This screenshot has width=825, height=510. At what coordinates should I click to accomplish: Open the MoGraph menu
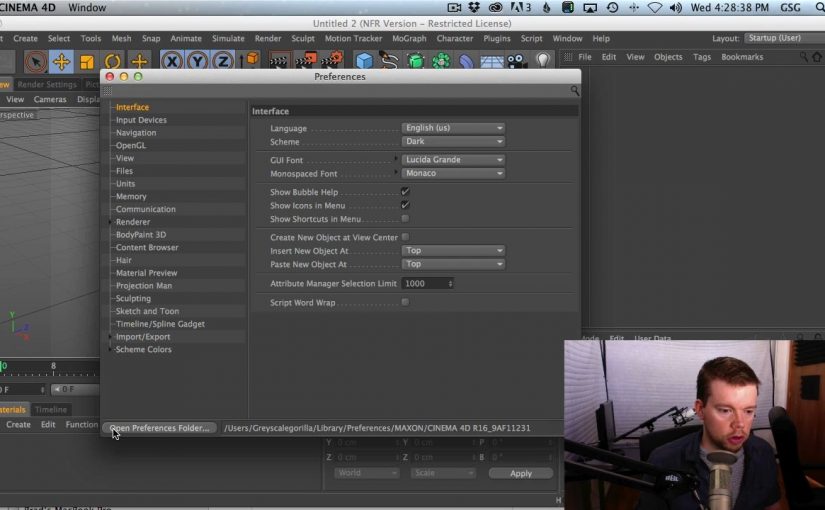point(409,38)
